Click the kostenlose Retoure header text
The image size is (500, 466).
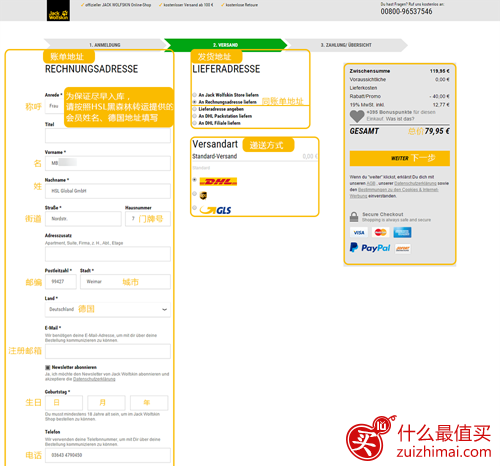click(242, 5)
